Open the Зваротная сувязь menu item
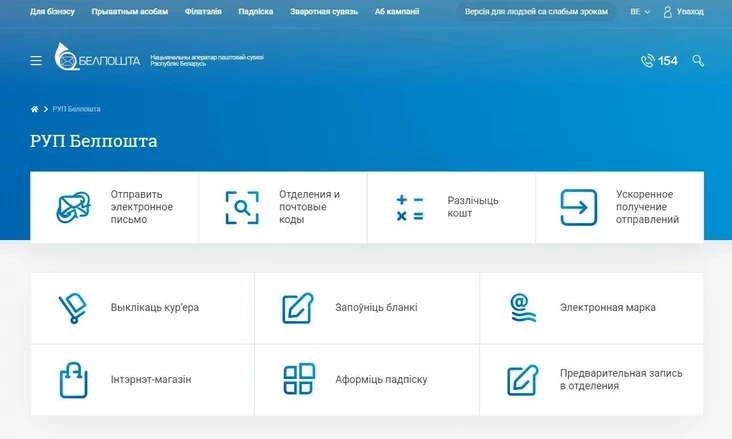Image resolution: width=732 pixels, height=439 pixels. (324, 11)
